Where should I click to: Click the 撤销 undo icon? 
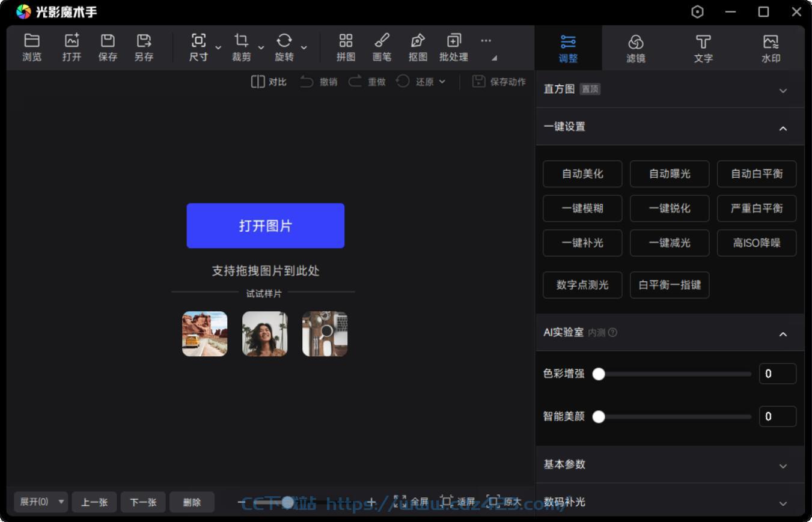307,81
